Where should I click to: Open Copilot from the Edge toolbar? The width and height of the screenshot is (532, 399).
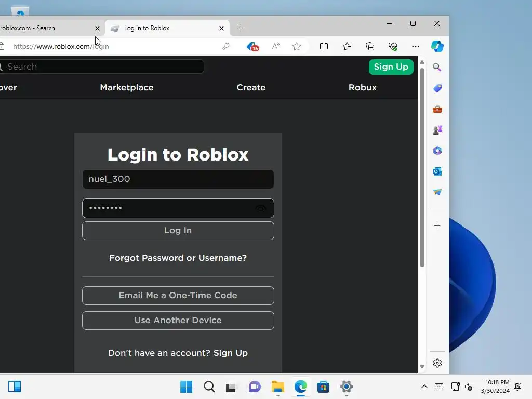pyautogui.click(x=437, y=46)
